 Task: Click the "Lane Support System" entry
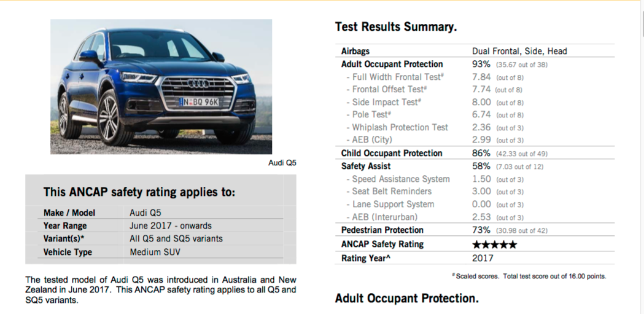(x=393, y=204)
